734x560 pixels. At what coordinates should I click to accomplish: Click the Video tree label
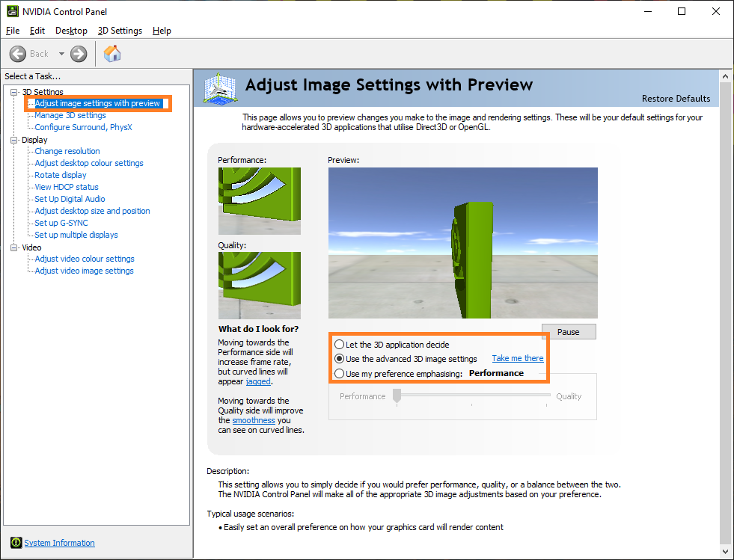pyautogui.click(x=32, y=247)
